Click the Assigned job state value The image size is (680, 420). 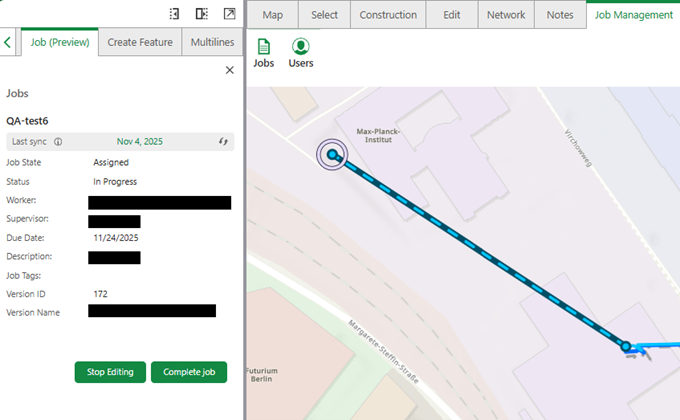point(111,162)
